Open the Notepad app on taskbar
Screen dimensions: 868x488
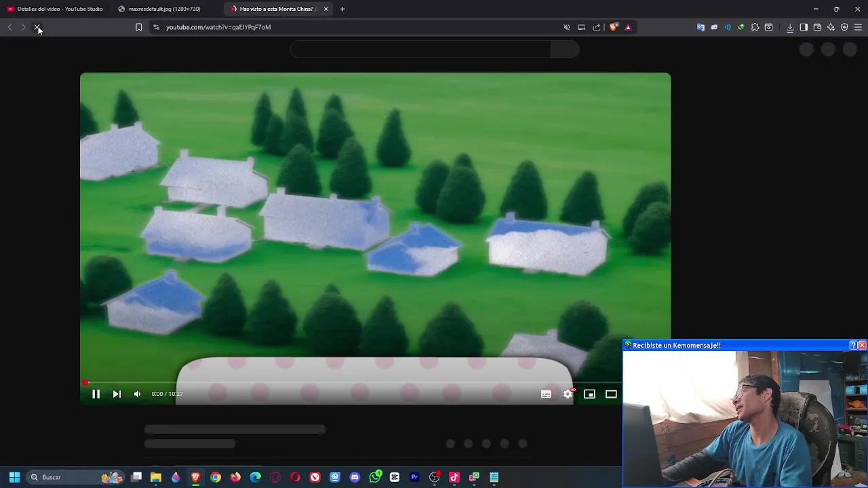(494, 477)
